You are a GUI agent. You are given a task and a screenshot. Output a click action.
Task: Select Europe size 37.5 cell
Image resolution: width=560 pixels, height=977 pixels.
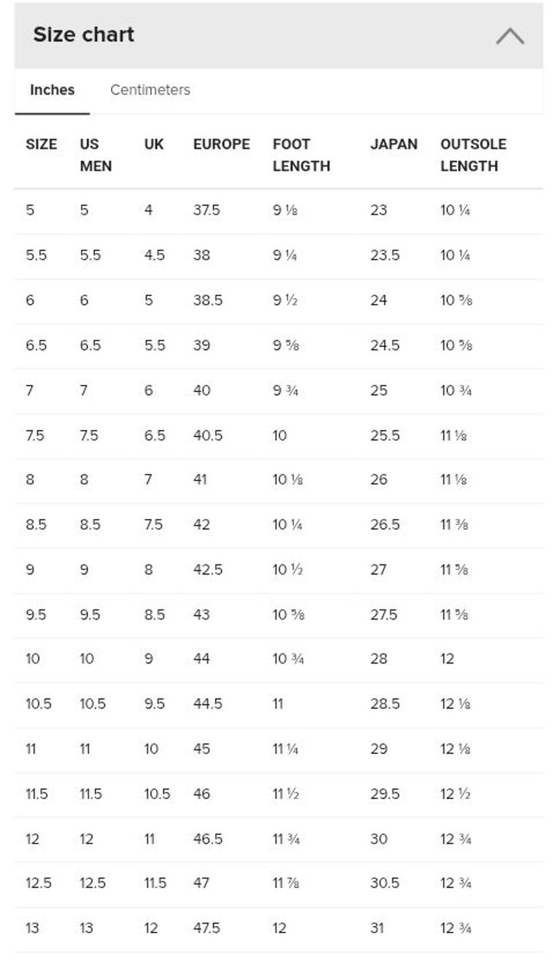click(x=206, y=210)
